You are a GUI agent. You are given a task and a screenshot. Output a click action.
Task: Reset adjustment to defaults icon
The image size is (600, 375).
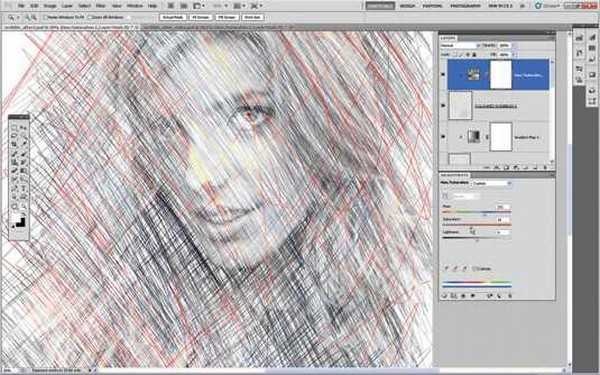499,296
